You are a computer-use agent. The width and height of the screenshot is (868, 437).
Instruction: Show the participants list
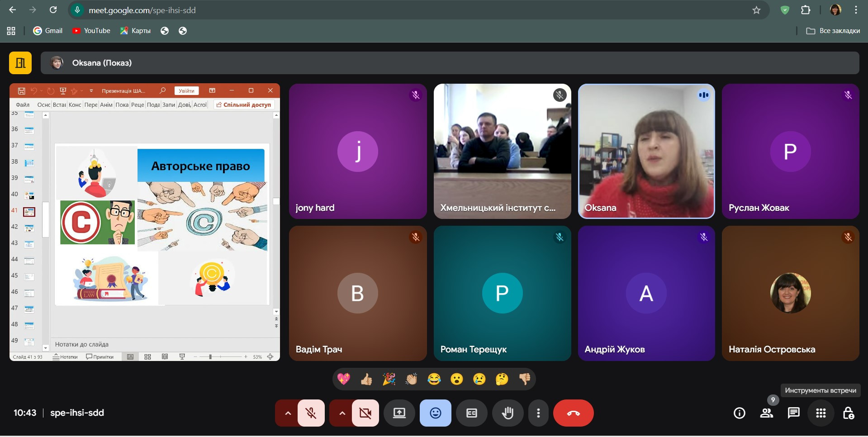coord(766,413)
